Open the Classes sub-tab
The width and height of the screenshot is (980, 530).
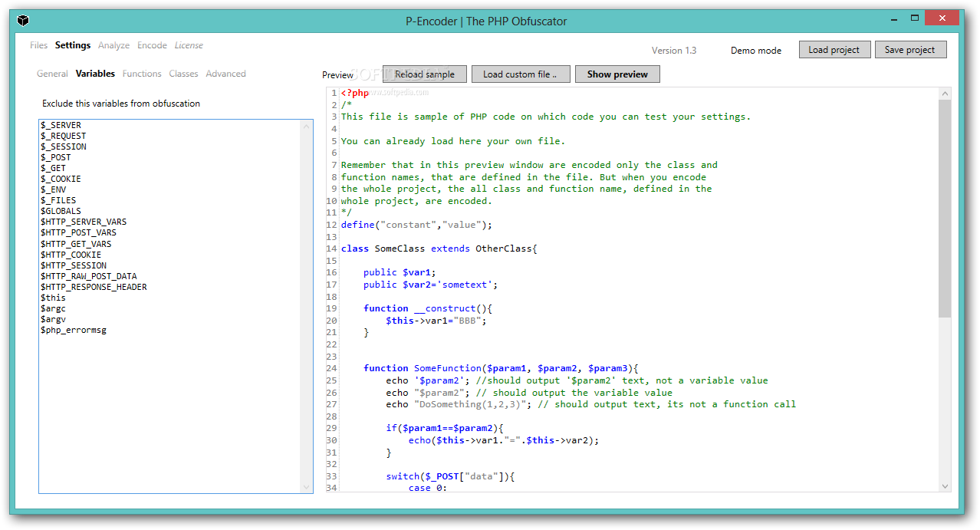pos(183,74)
